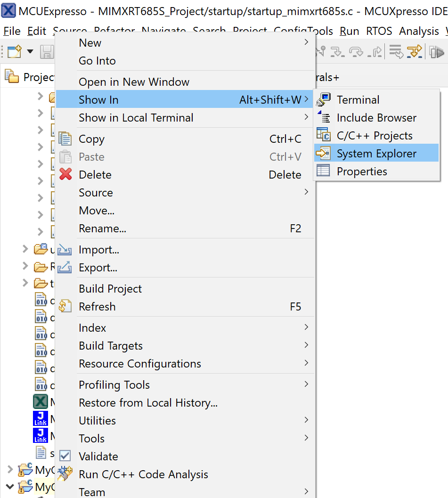Open dropdown arrow beside New toolbar button
The image size is (448, 498).
click(x=30, y=51)
